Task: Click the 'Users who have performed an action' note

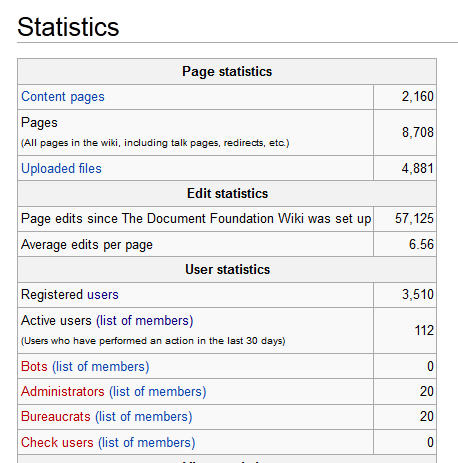Action: click(153, 341)
